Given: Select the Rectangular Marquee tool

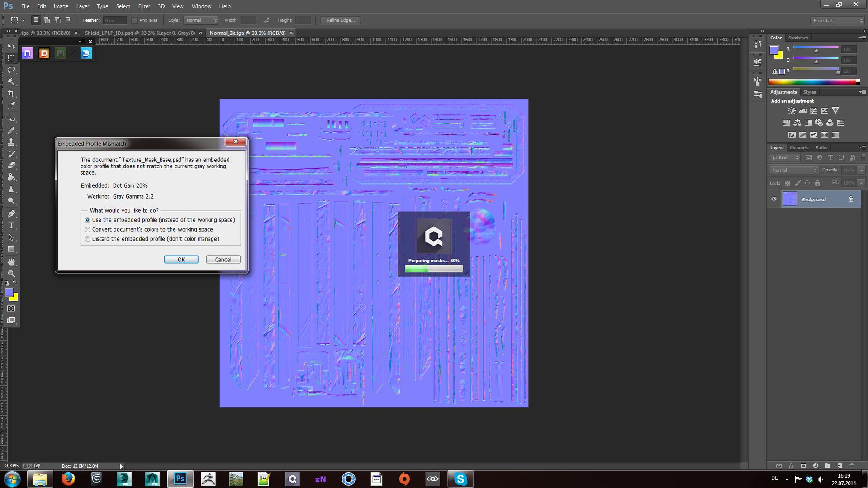Looking at the screenshot, I should tap(11, 58).
